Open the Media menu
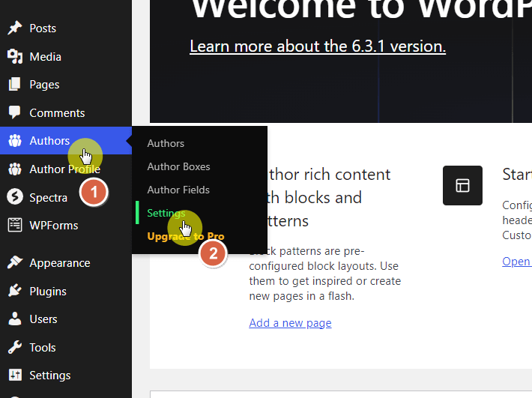 66,56
